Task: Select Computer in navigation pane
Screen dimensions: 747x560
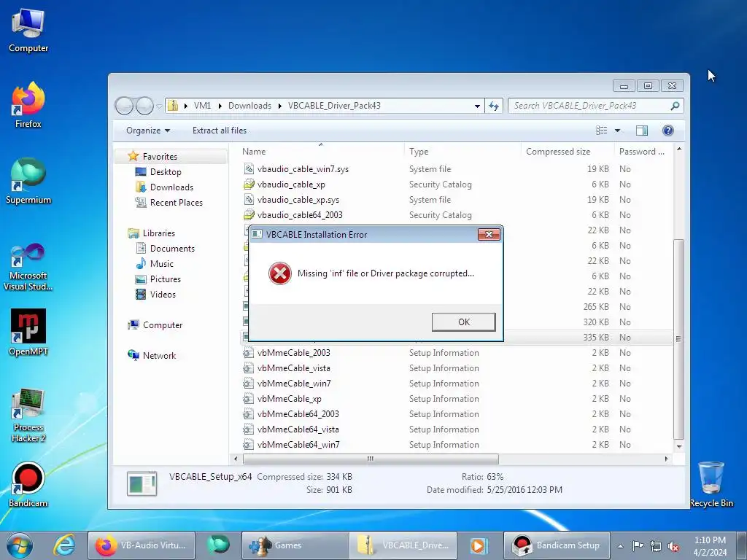Action: point(162,325)
